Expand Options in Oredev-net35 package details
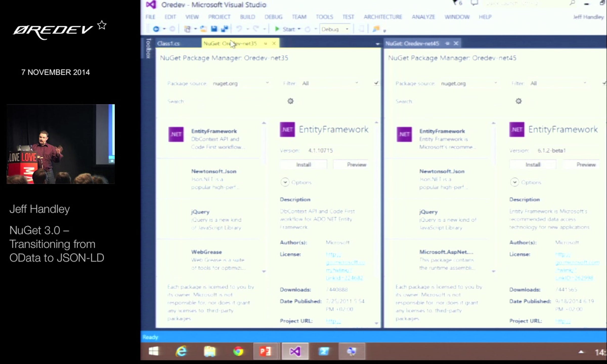This screenshot has height=364, width=607. (x=285, y=182)
